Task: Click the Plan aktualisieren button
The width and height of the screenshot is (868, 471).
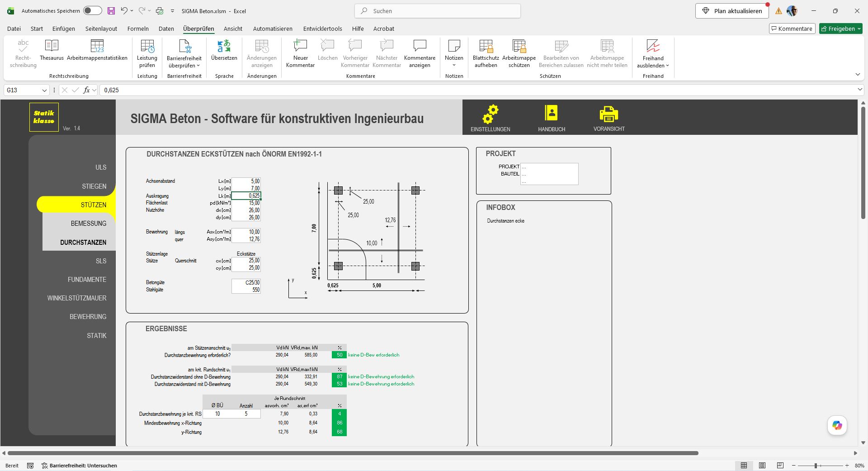Action: point(732,11)
